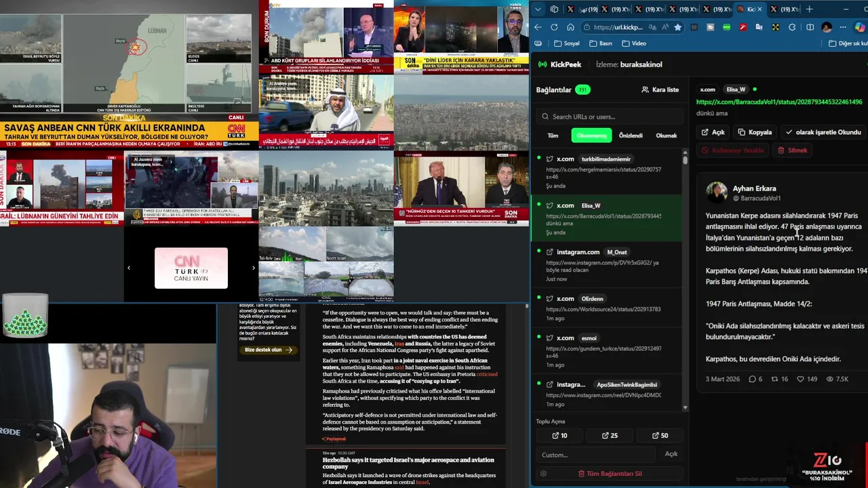This screenshot has width=868, height=488.
Task: Switch to the active KickPeek browser tab
Action: (749, 9)
